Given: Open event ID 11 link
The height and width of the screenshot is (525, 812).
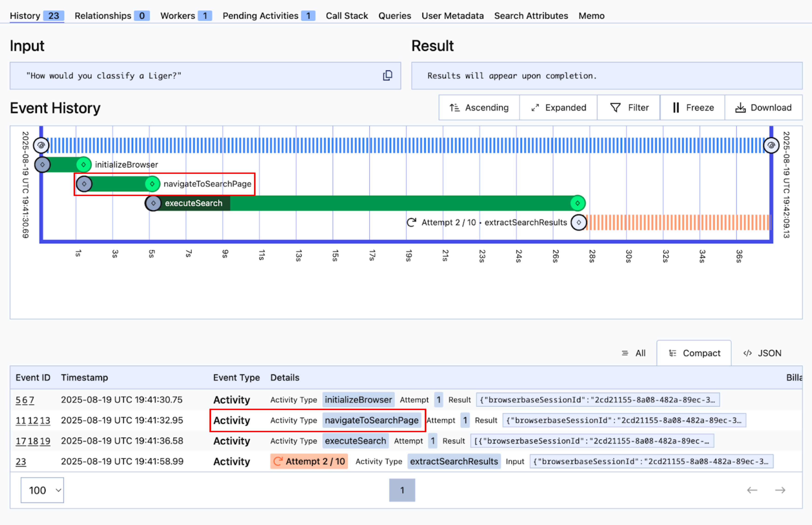Looking at the screenshot, I should tap(21, 420).
